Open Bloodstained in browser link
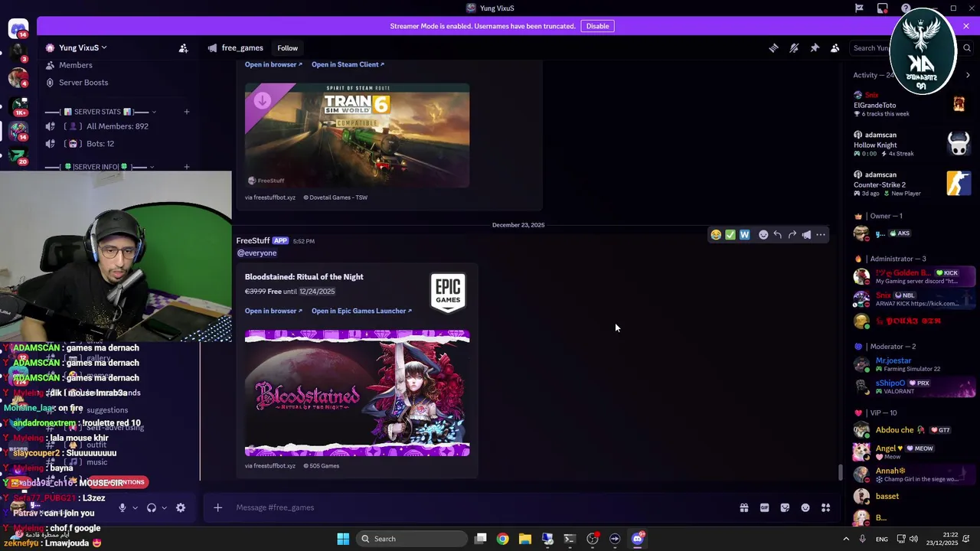 273,311
